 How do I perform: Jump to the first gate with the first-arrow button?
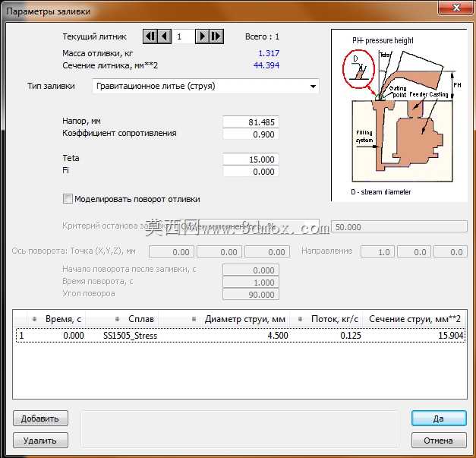point(150,36)
